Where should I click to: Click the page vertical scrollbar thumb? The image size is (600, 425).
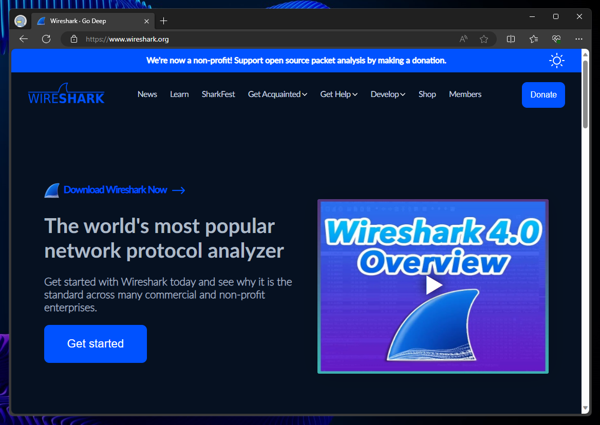pos(585,94)
